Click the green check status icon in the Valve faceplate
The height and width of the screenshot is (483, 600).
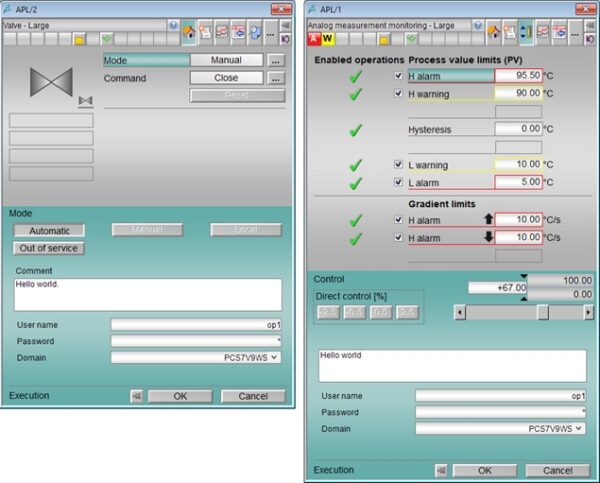107,39
